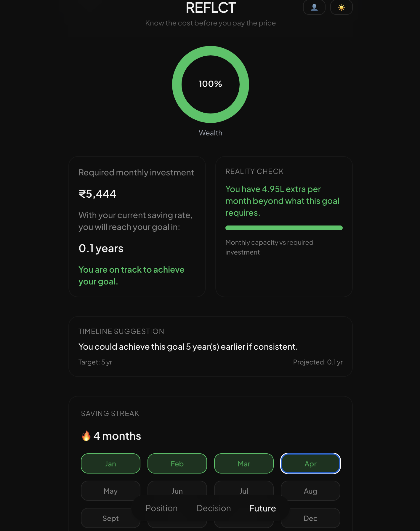Toggle light mode with the sun icon
420x531 pixels.
coord(341,7)
